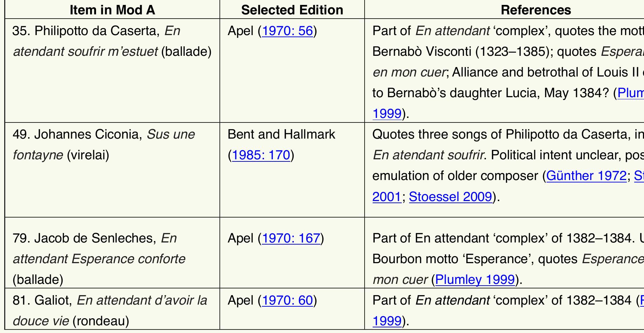Click the cut-off "St" link after Günther 1972

click(x=639, y=176)
